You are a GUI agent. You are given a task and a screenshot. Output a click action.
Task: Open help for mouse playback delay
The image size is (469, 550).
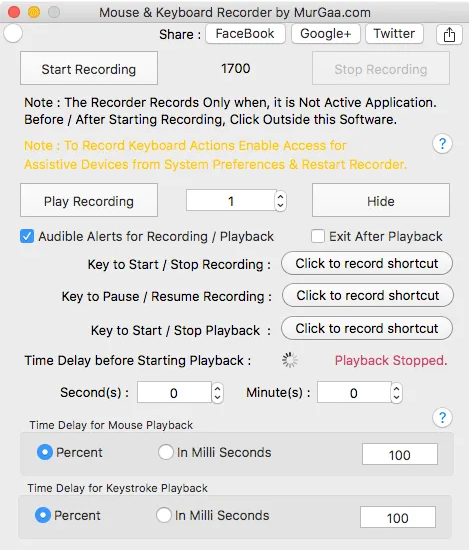pos(442,417)
